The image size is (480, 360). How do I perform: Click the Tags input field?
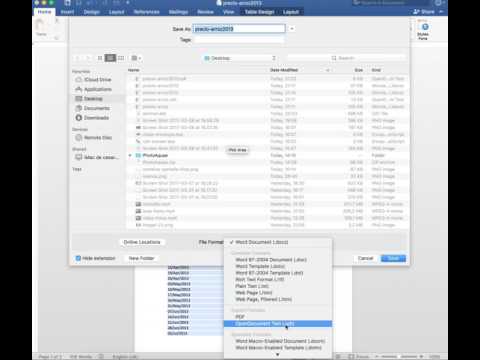point(239,40)
